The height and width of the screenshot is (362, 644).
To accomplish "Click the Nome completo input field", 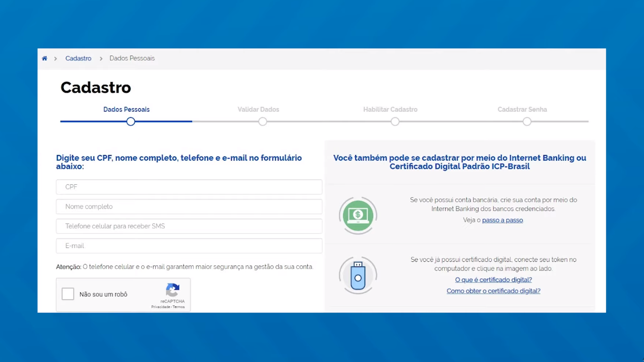I will pos(189,206).
